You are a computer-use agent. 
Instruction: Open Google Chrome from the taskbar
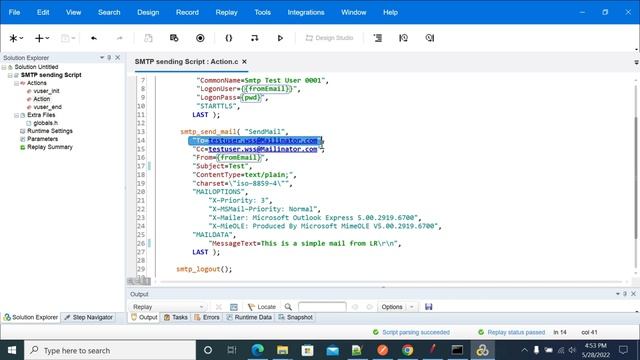click(x=407, y=350)
